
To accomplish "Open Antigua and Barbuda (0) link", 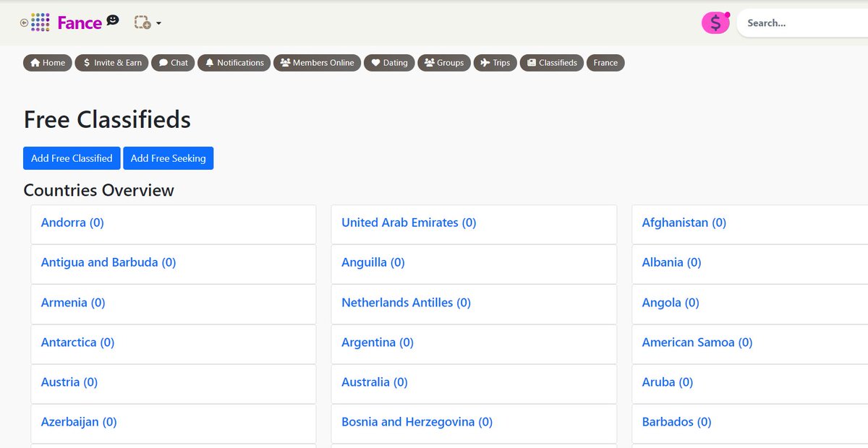I will (109, 262).
